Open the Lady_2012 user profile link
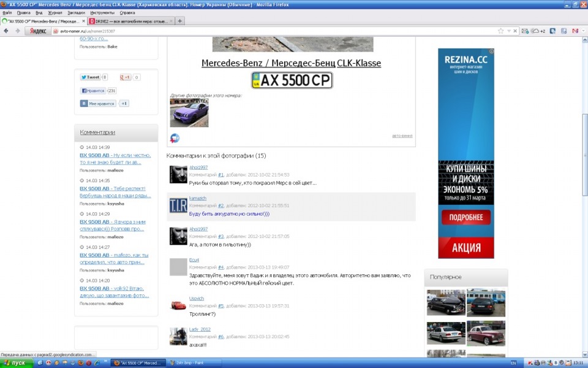The image size is (588, 368). (200, 329)
